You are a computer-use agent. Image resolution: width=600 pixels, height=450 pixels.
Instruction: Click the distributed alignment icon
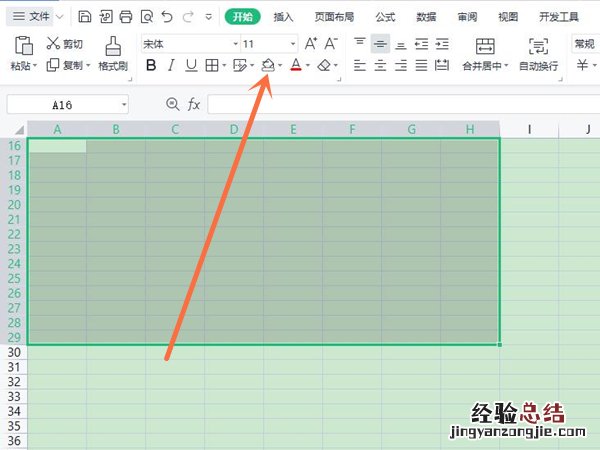click(x=442, y=65)
